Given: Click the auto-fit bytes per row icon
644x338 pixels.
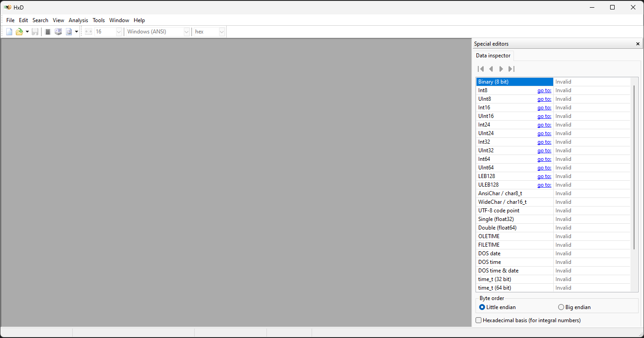Looking at the screenshot, I should click(x=89, y=32).
